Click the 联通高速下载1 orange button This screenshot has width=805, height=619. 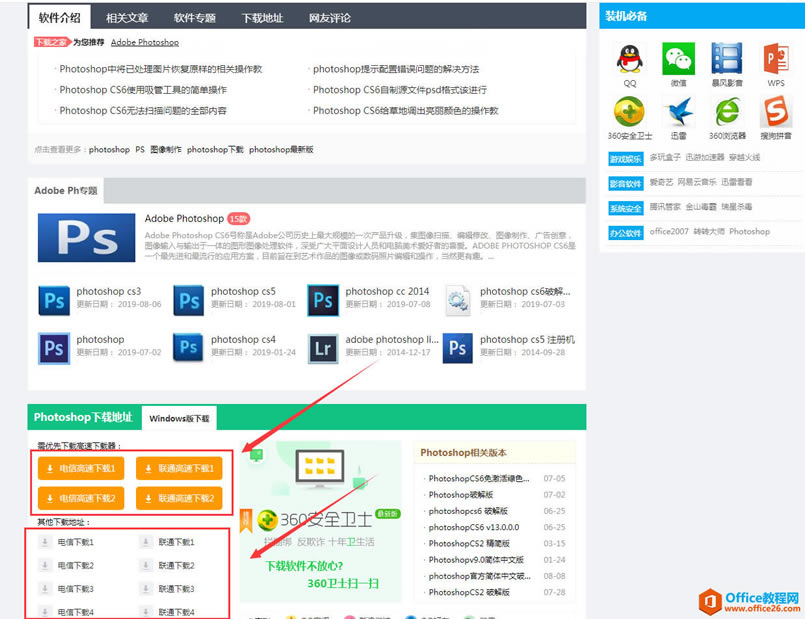tap(179, 468)
